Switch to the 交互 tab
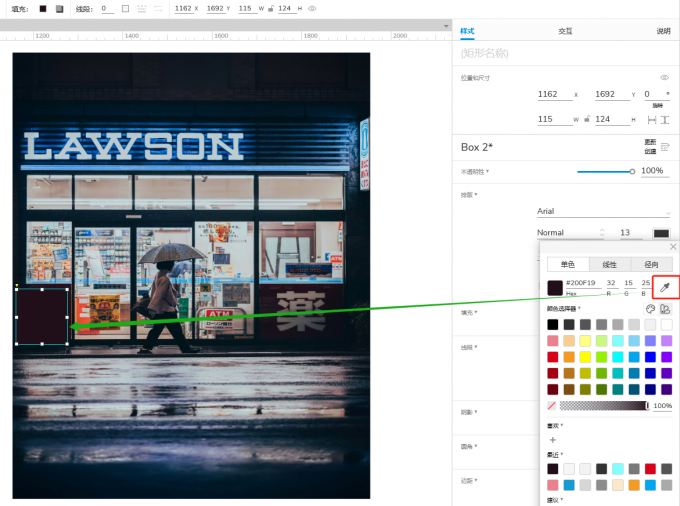This screenshot has width=680, height=506. click(x=565, y=31)
